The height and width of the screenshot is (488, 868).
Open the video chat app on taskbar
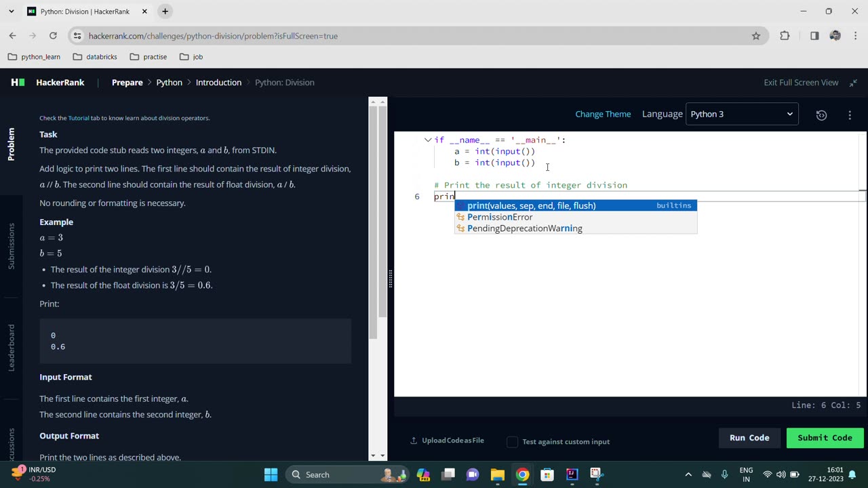(473, 474)
